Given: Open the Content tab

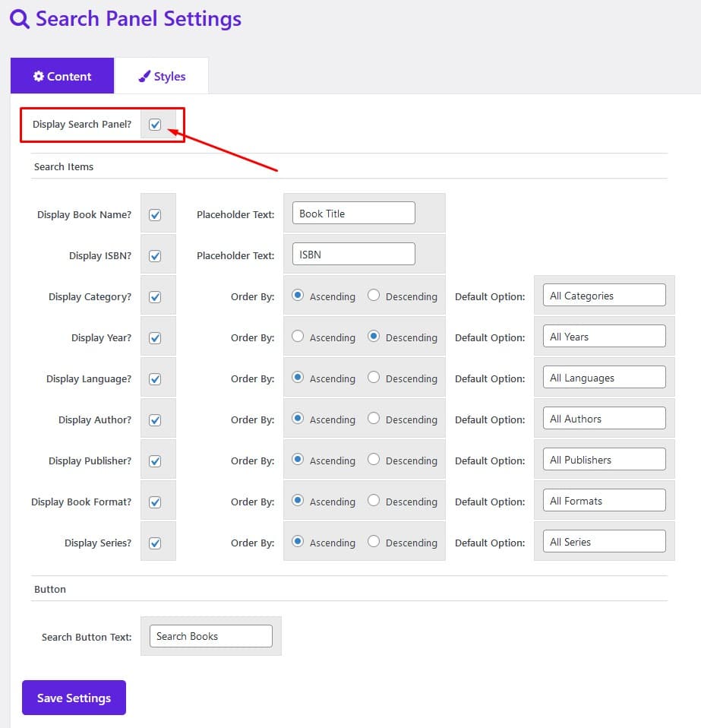Looking at the screenshot, I should pyautogui.click(x=62, y=76).
